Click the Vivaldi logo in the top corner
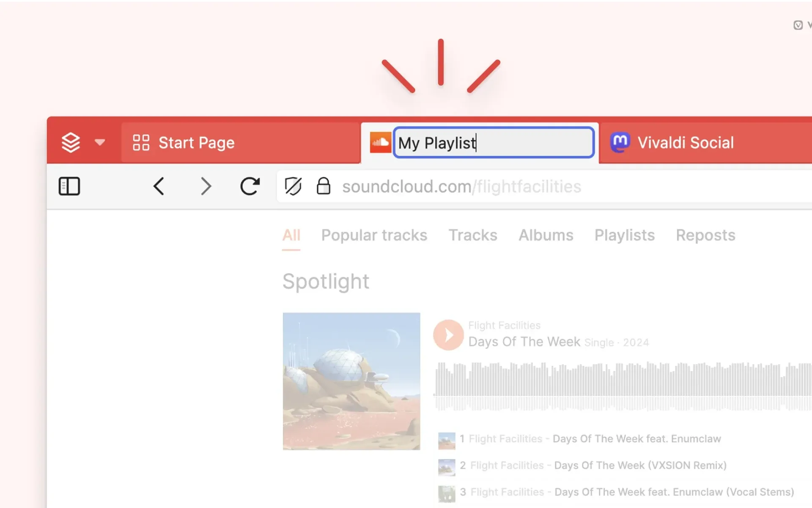812x508 pixels. [798, 25]
